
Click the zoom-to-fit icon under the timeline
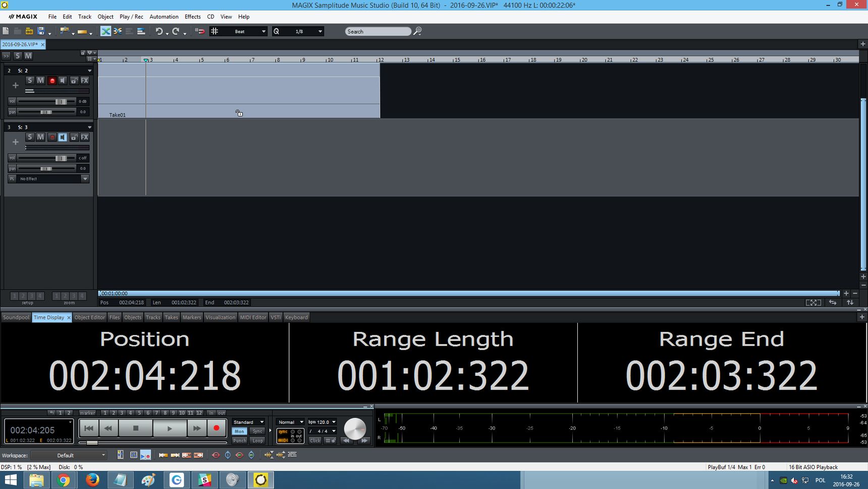pos(812,303)
